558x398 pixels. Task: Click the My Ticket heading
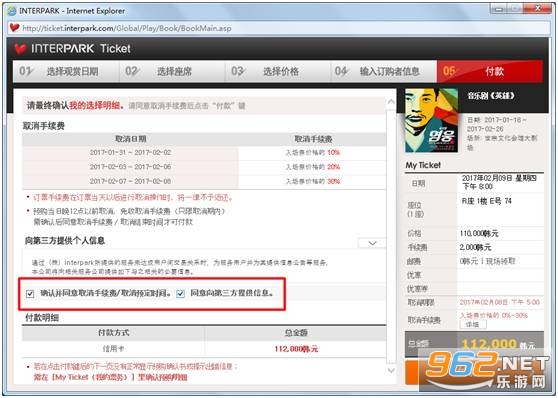pos(423,165)
